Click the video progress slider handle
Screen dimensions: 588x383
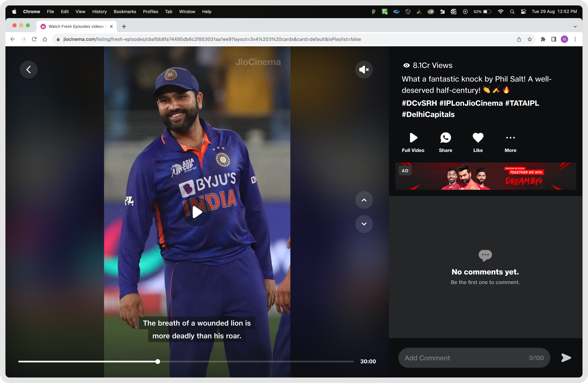tap(158, 362)
